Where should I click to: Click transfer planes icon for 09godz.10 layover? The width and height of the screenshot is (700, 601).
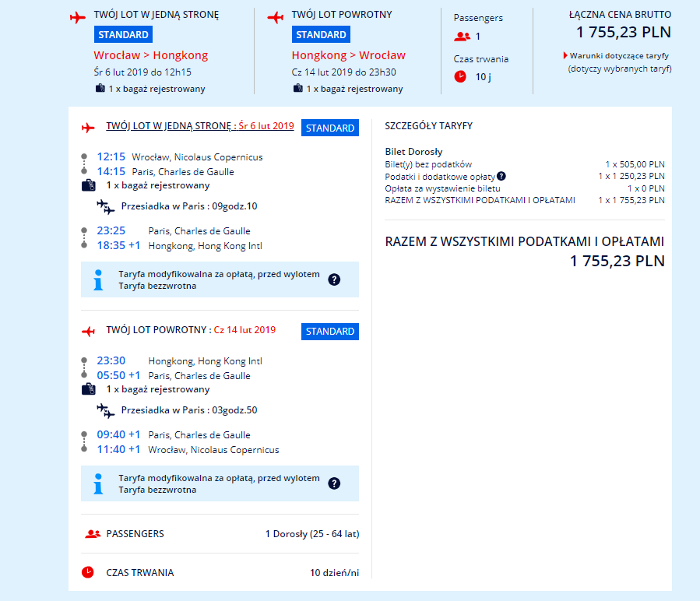coord(106,207)
